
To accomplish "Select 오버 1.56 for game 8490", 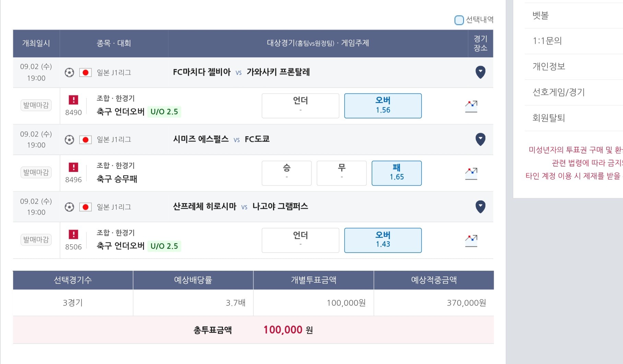I will tap(383, 106).
